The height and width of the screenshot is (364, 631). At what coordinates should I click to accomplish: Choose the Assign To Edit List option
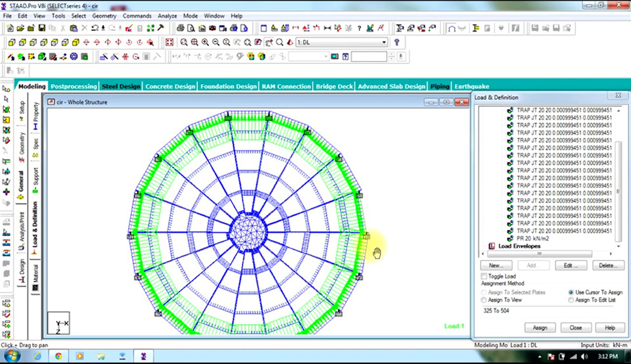pos(570,300)
